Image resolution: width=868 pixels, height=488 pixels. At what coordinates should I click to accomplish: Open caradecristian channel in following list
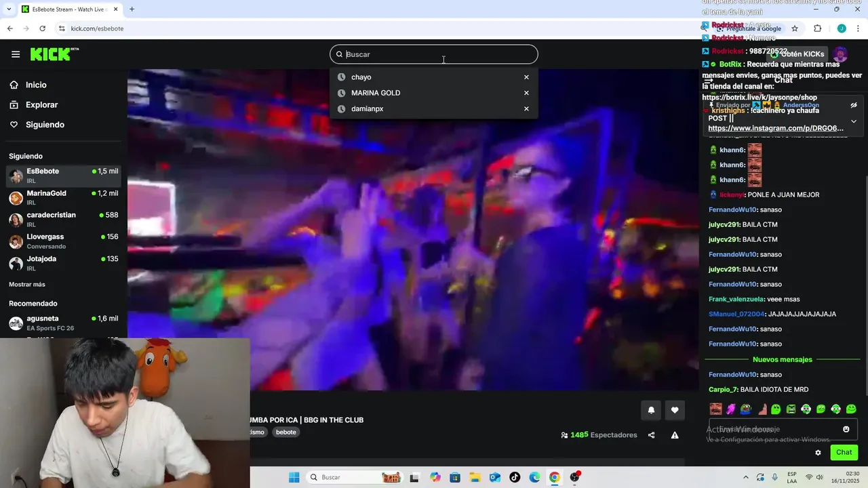(x=64, y=219)
